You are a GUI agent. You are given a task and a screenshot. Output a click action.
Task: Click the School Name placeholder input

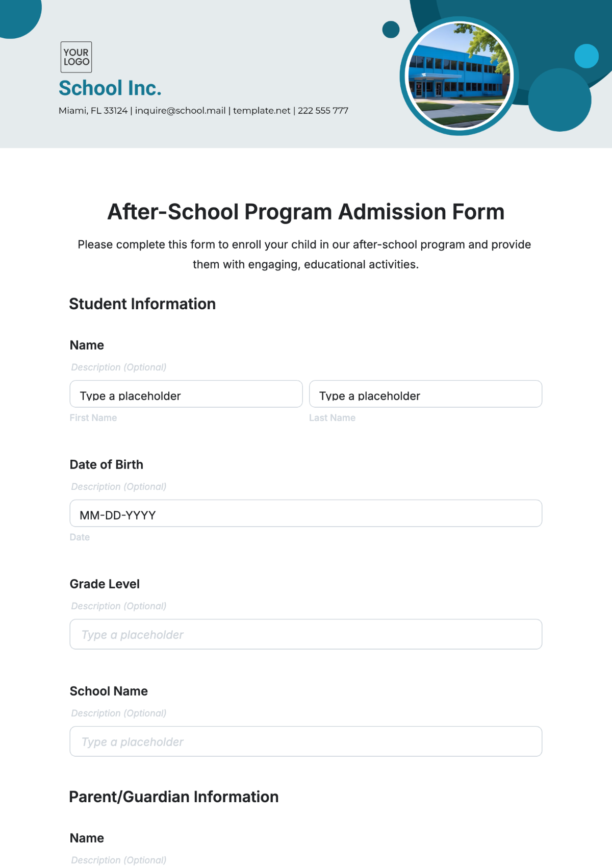tap(306, 741)
